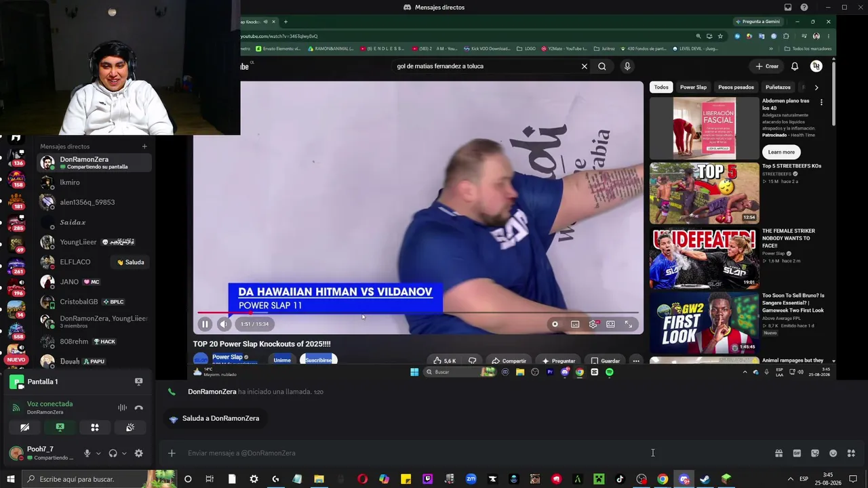Open the Discord GIF picker
868x488 pixels.
(797, 453)
